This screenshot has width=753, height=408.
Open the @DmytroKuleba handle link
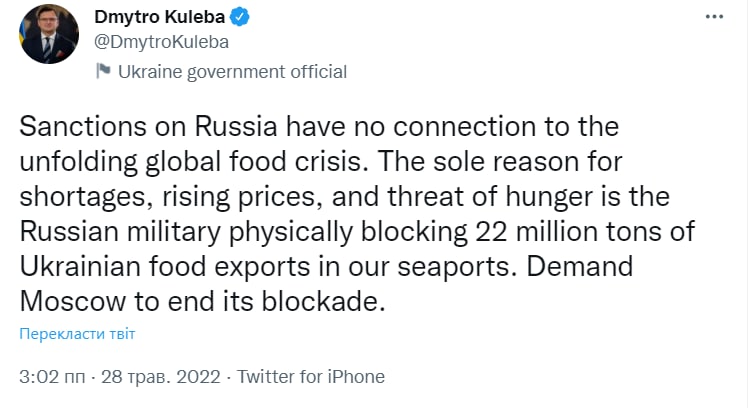pos(161,42)
